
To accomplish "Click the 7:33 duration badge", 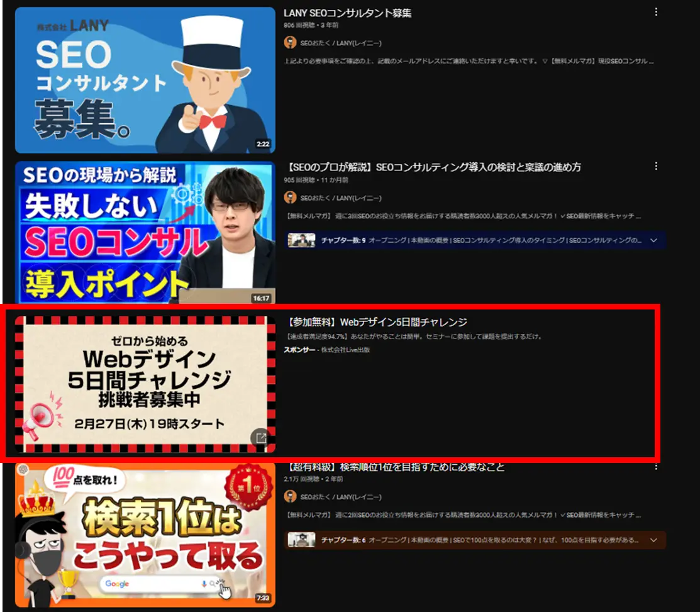I will [263, 598].
